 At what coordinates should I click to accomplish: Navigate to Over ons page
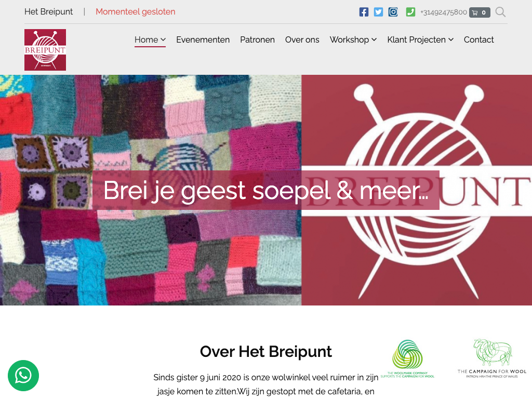(x=302, y=39)
